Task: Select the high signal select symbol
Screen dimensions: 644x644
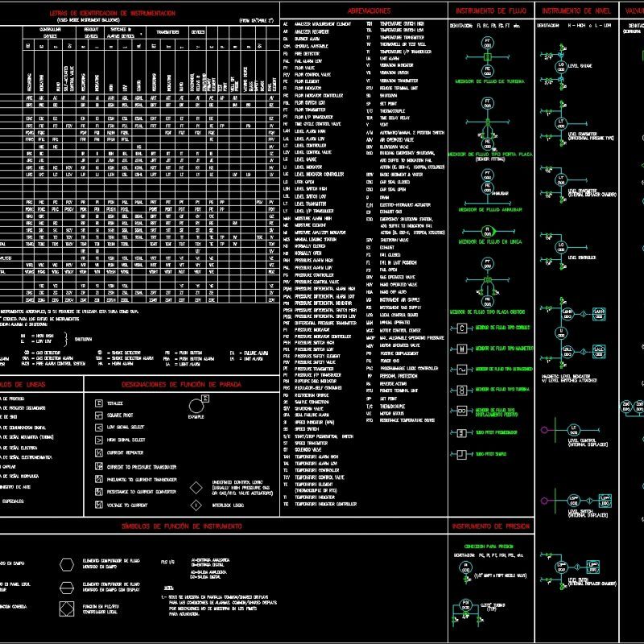Action: pyautogui.click(x=98, y=440)
